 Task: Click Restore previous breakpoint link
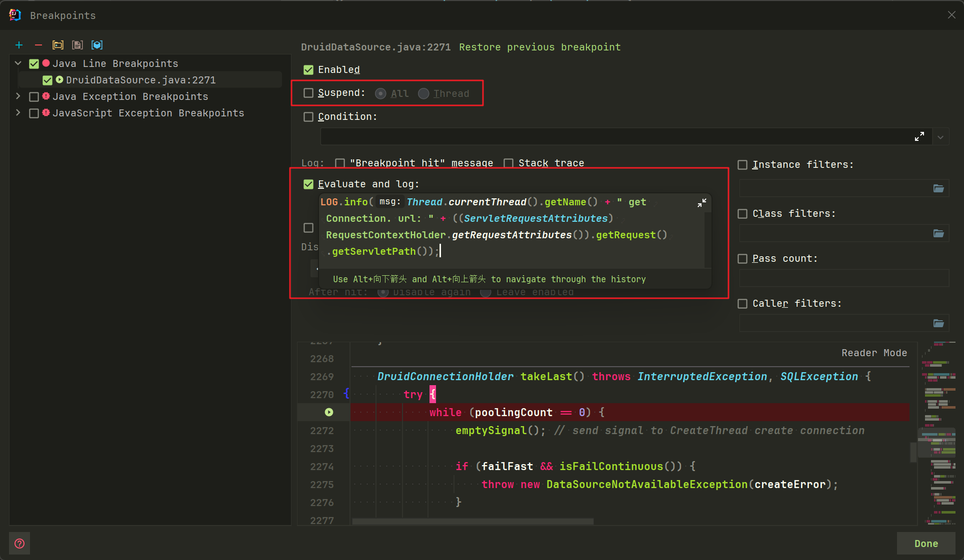[539, 47]
